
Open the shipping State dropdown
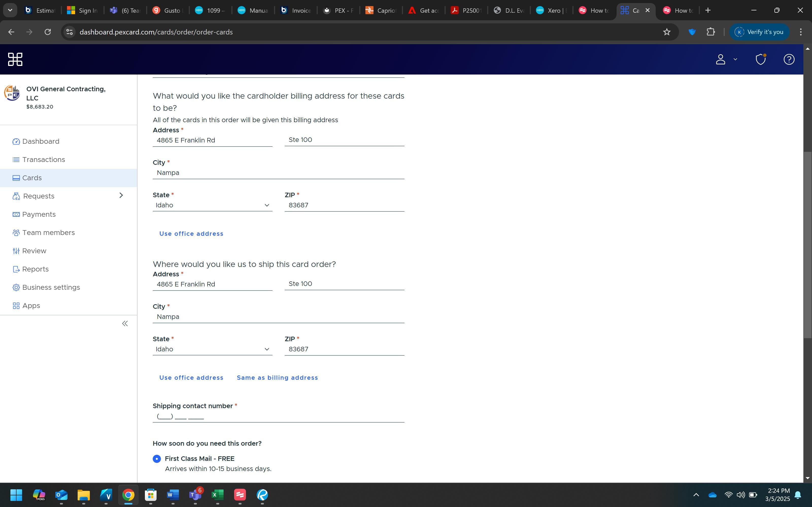(x=212, y=349)
